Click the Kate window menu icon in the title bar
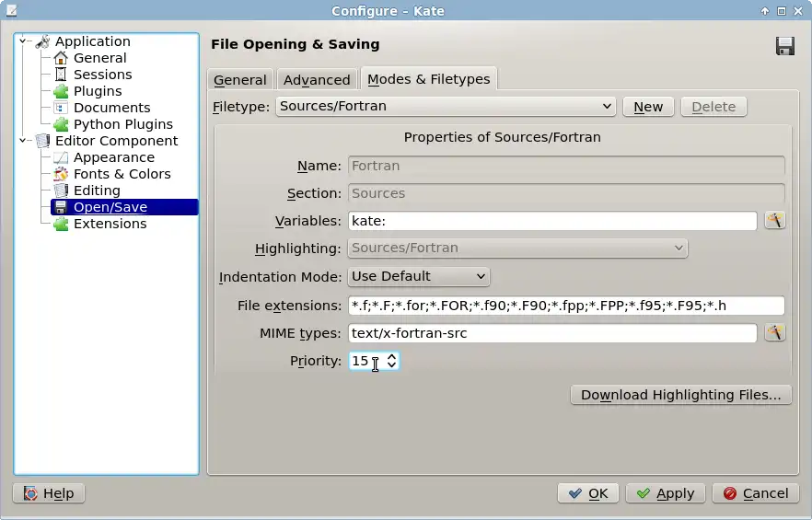Screen dimensions: 812x520 (x=11, y=10)
